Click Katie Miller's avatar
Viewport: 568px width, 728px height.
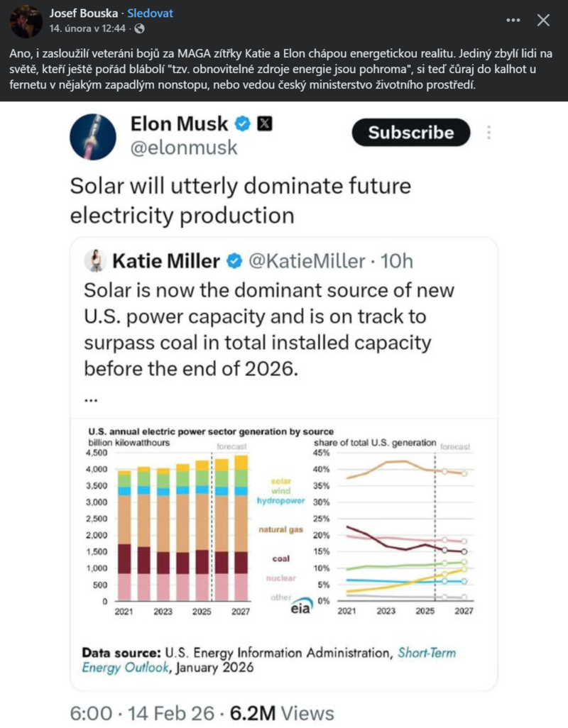pos(94,261)
